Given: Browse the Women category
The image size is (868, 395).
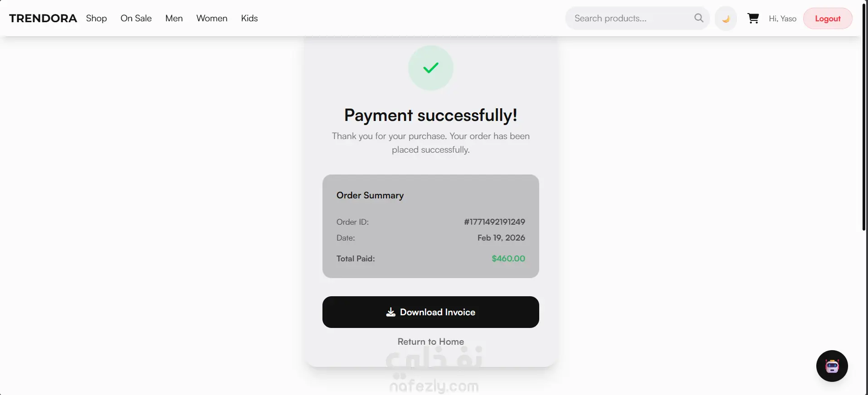Looking at the screenshot, I should [x=212, y=19].
